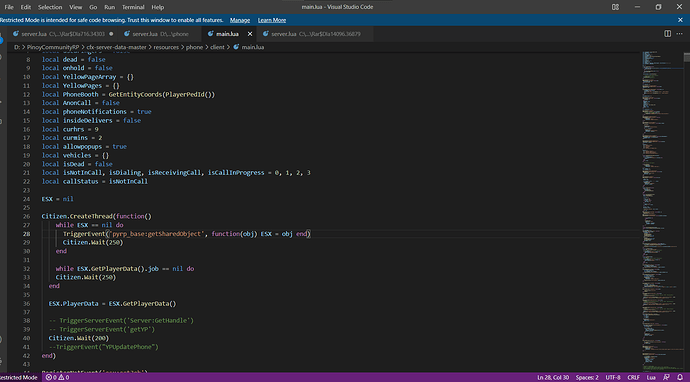
Task: Click the CRLF end-of-line selector
Action: click(633, 378)
